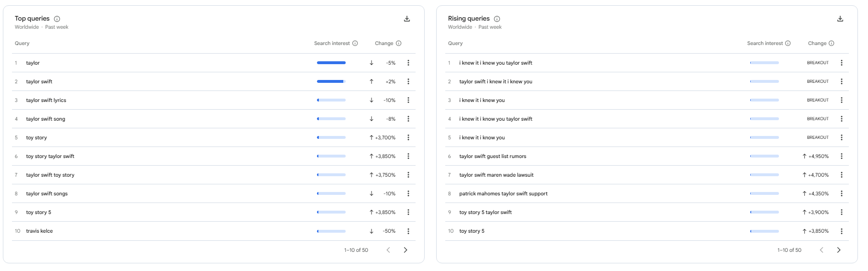Open the 'taylor swift songs' query
868x271 pixels.
[47, 193]
